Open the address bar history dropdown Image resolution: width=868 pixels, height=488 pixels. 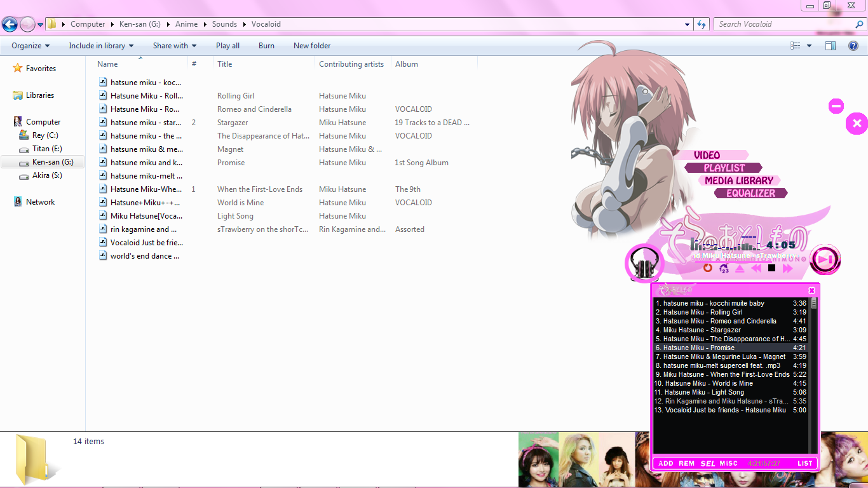(688, 24)
